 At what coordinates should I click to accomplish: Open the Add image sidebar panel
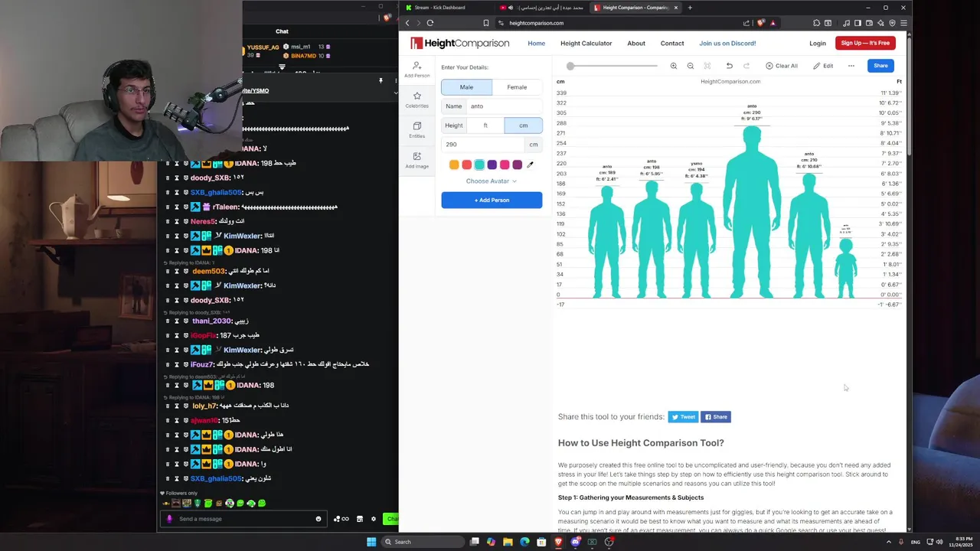click(x=416, y=160)
